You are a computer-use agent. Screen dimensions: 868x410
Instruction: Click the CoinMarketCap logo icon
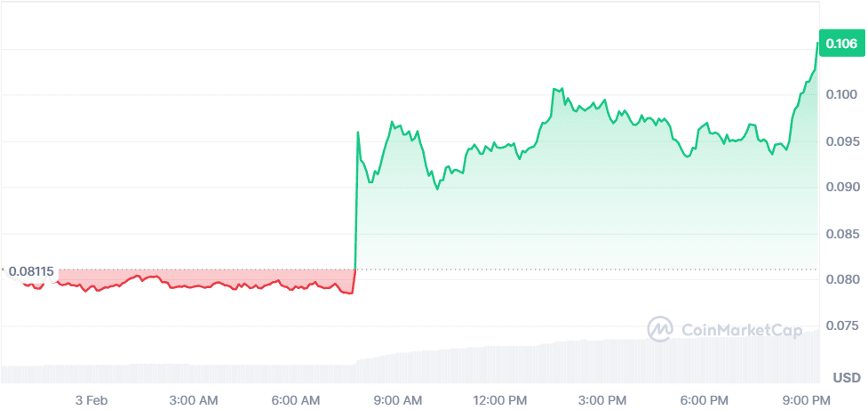[660, 329]
